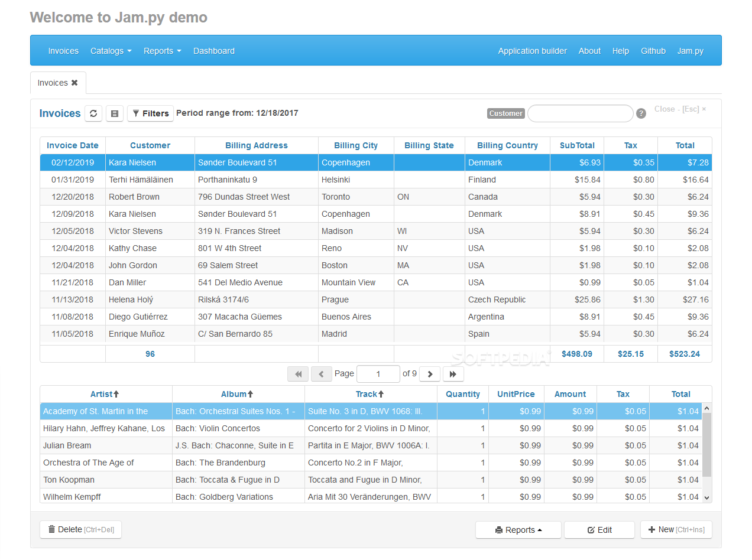
Task: Go to first page of invoices
Action: coord(298,374)
